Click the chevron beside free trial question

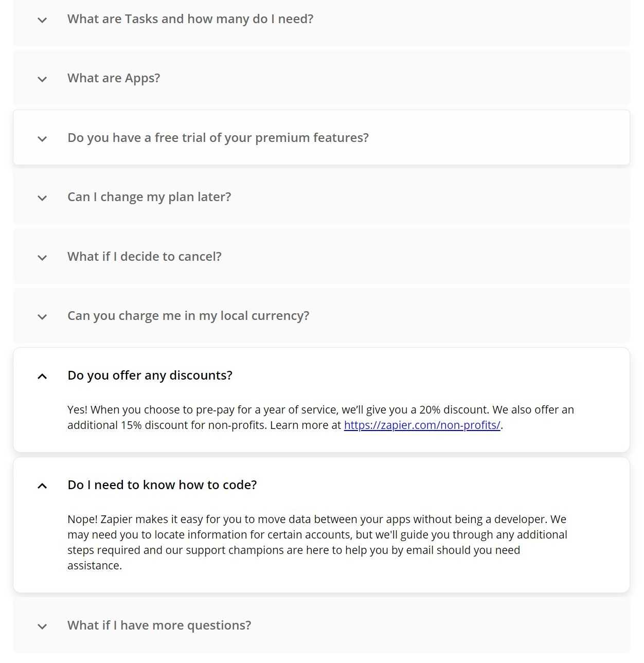[x=42, y=139]
